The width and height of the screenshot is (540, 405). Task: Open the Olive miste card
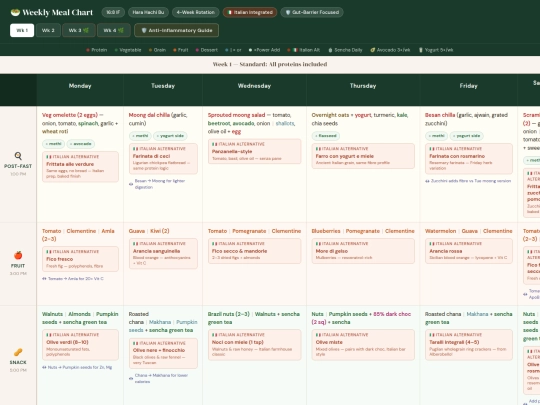(x=363, y=345)
